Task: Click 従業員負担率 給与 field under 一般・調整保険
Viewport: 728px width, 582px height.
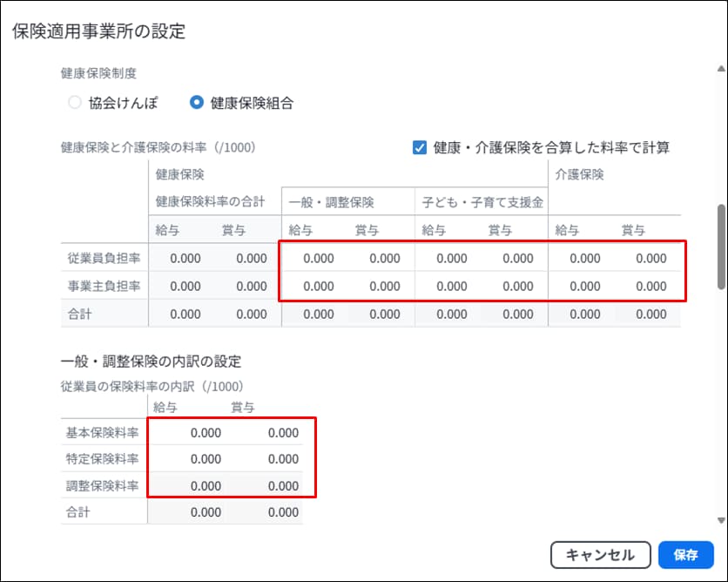Action: tap(315, 258)
